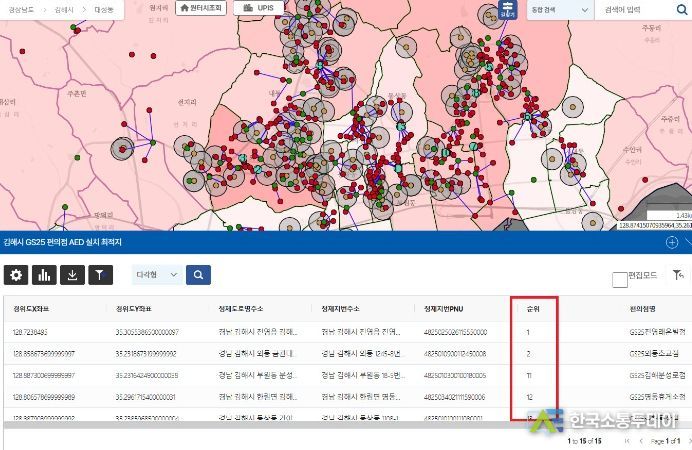Select 김해시 in the breadcrumb
692x450 pixels.
click(64, 9)
